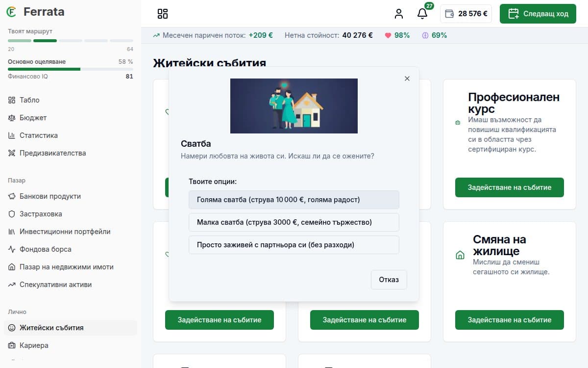
Task: Click the +209 € cash flow value
Action: click(x=261, y=35)
